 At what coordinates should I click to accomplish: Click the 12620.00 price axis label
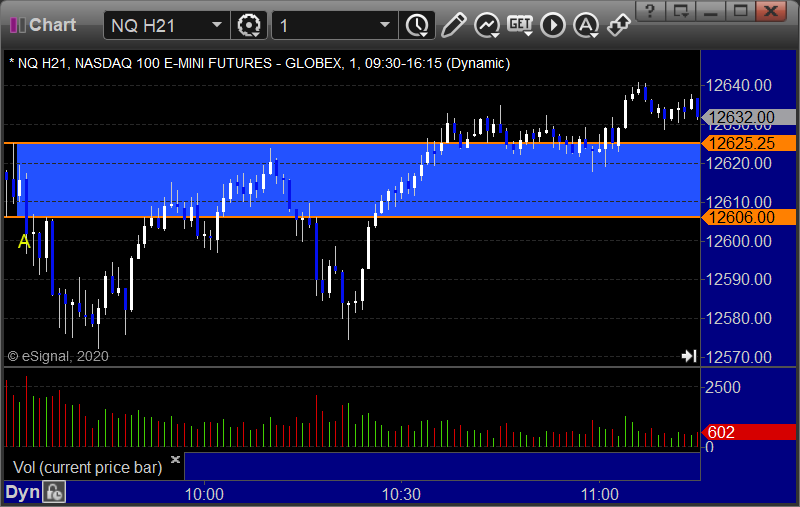tap(738, 163)
